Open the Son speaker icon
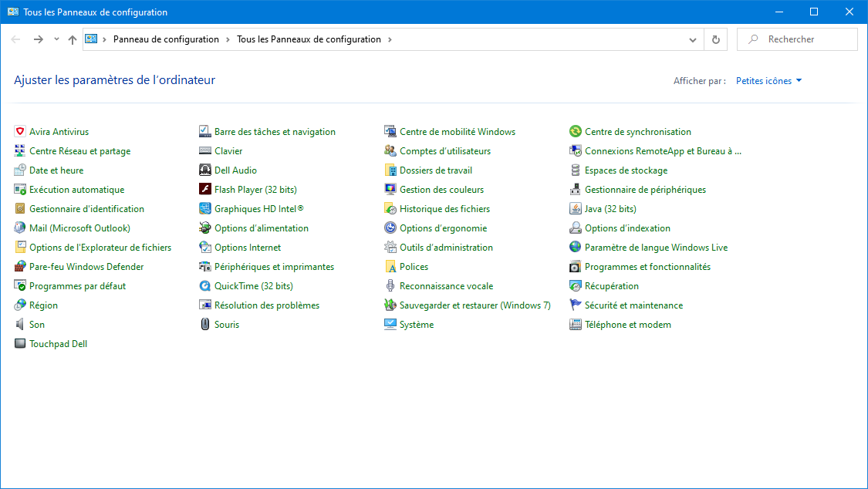 pos(20,324)
